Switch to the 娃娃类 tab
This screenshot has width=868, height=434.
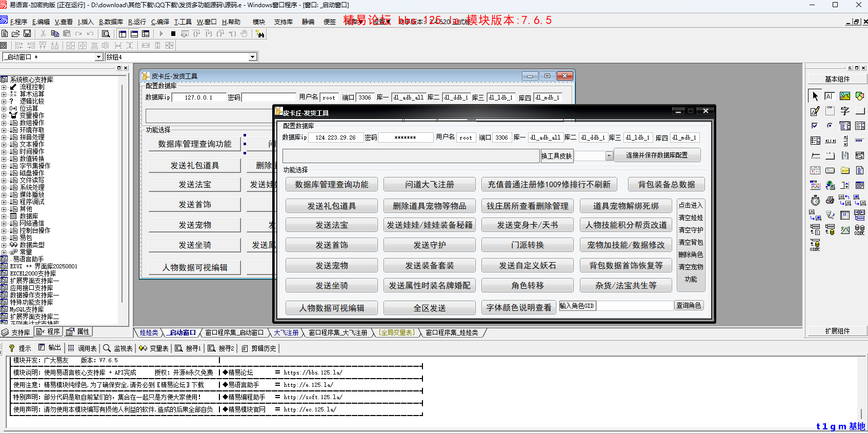pyautogui.click(x=149, y=332)
